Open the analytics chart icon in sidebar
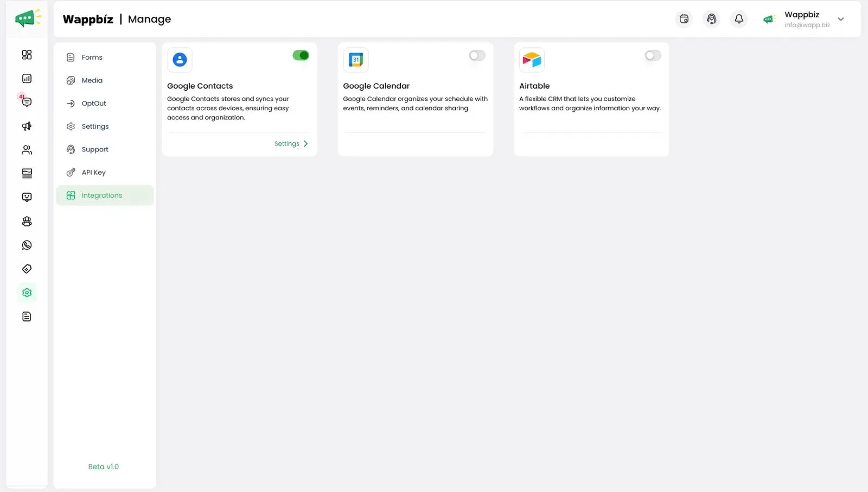The width and height of the screenshot is (868, 492). pyautogui.click(x=27, y=79)
